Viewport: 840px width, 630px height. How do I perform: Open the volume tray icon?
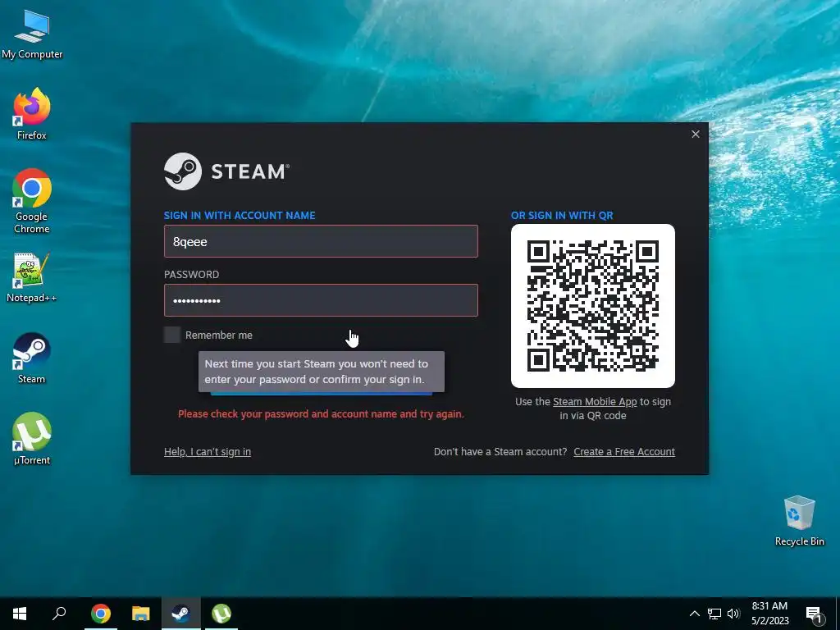point(733,614)
